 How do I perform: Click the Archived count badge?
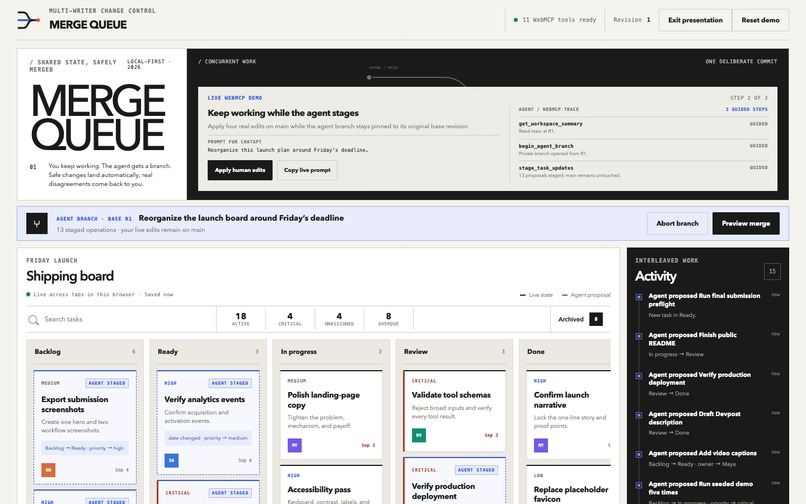click(x=596, y=319)
